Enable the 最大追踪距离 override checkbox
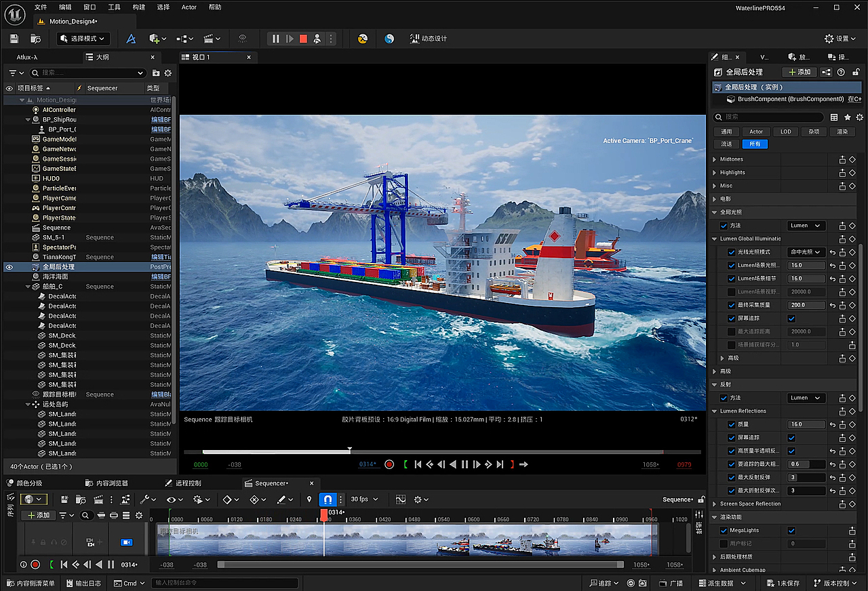 coord(731,331)
